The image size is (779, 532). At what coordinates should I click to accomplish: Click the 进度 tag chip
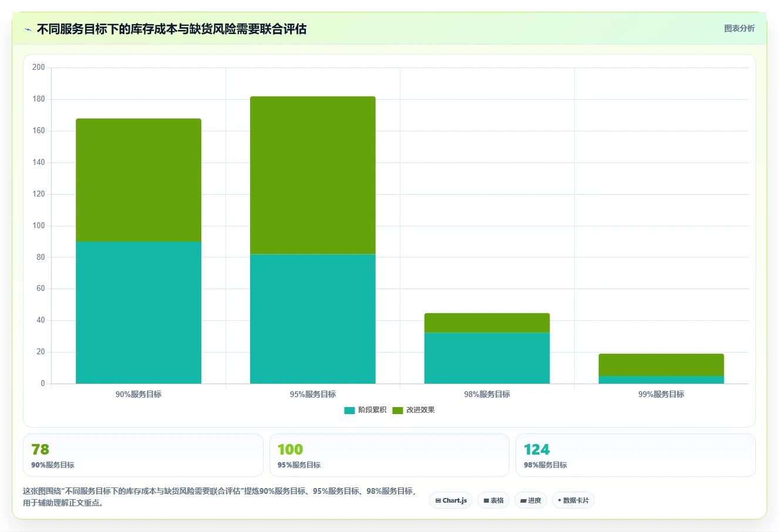click(531, 500)
